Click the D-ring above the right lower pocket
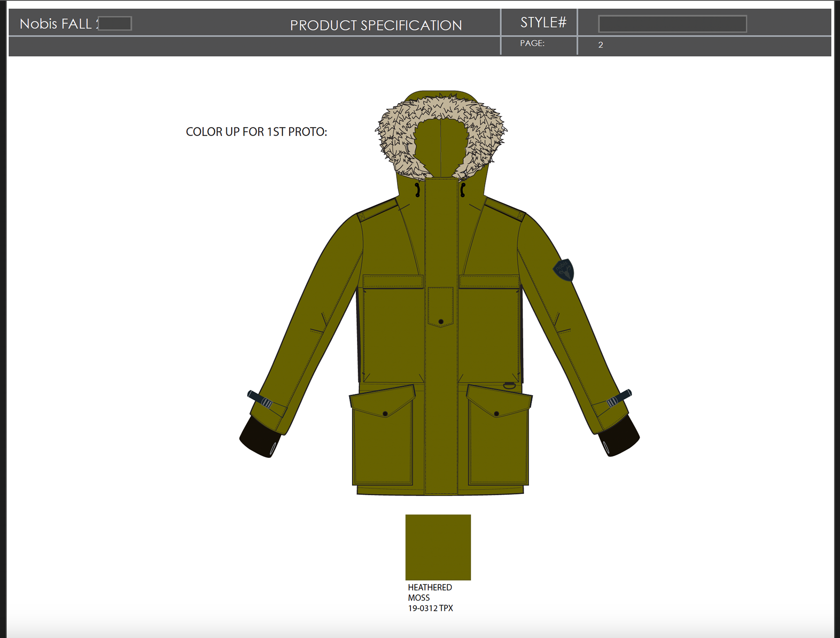Screen dimensions: 840x638 coord(509,386)
